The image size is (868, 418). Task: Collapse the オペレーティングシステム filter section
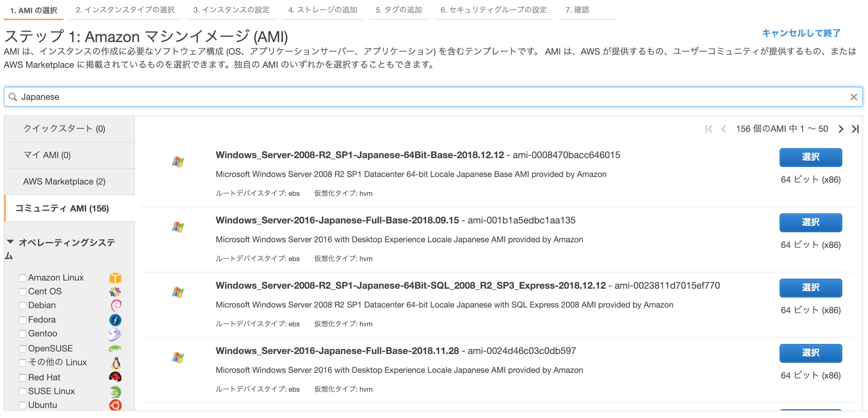tap(10, 241)
